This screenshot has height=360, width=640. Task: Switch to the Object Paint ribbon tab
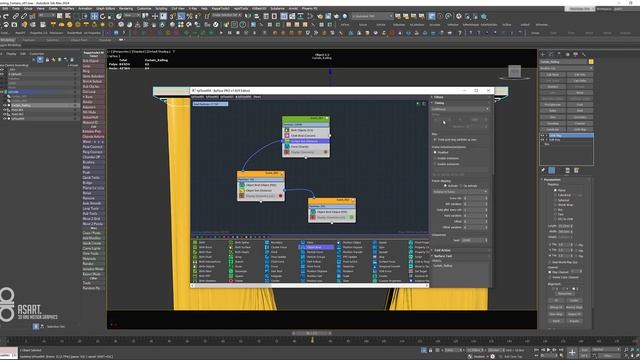point(79,40)
